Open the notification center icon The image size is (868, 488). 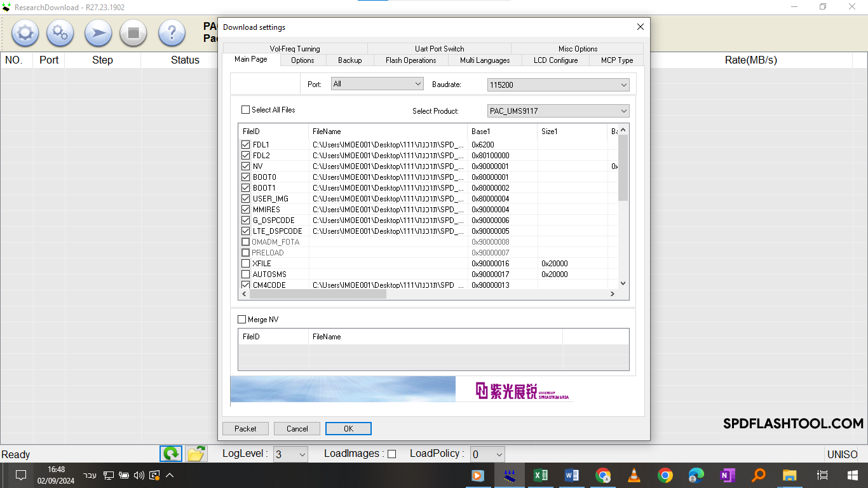click(21, 475)
